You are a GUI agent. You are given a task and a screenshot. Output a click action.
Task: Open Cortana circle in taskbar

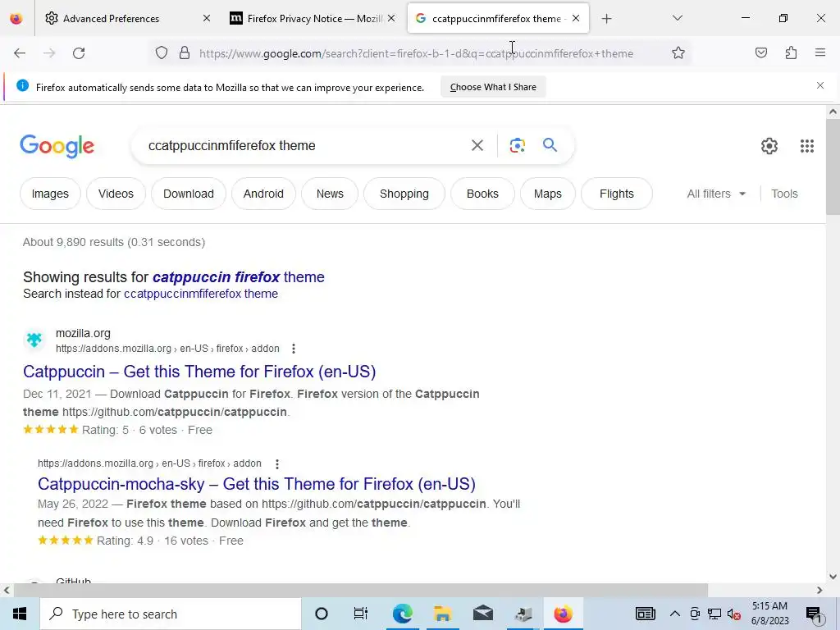click(322, 614)
